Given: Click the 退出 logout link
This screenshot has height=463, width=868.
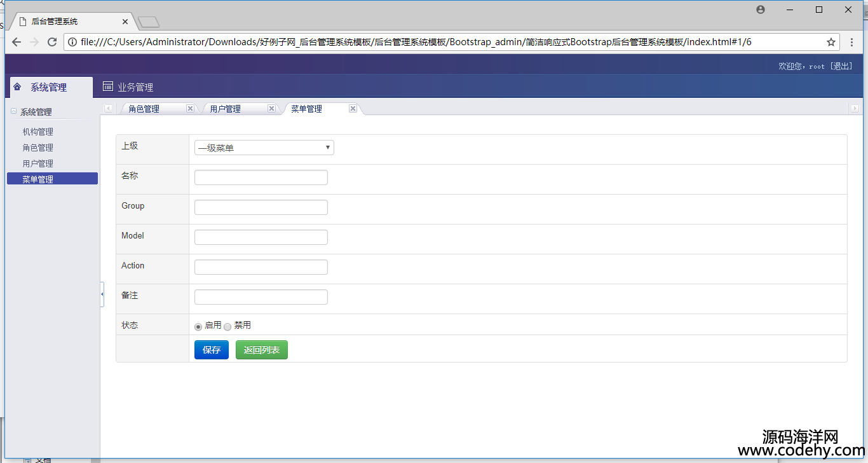Looking at the screenshot, I should click(x=841, y=66).
